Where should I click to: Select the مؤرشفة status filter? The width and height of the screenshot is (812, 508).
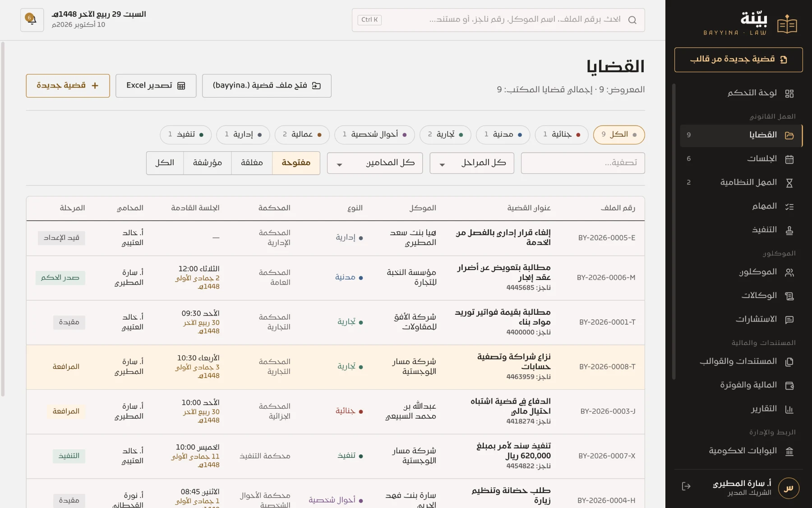coord(208,163)
